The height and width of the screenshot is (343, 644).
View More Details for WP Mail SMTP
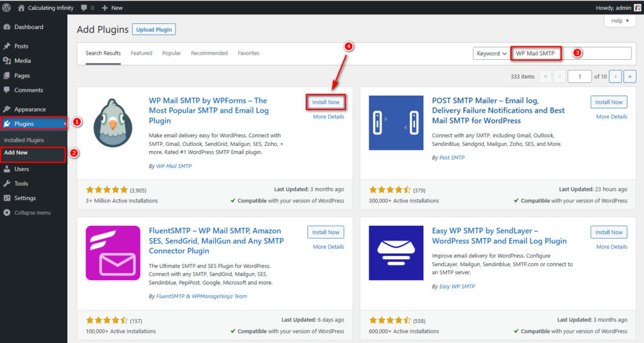point(328,116)
